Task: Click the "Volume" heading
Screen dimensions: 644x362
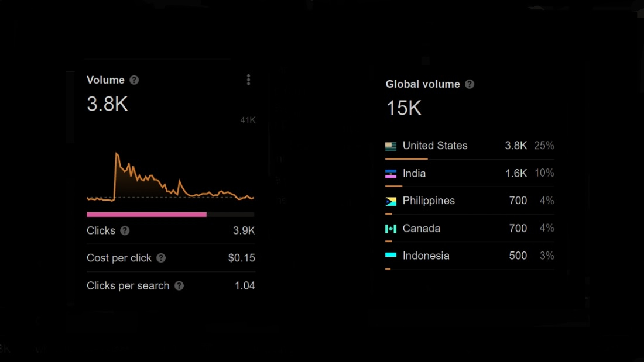Action: click(105, 80)
